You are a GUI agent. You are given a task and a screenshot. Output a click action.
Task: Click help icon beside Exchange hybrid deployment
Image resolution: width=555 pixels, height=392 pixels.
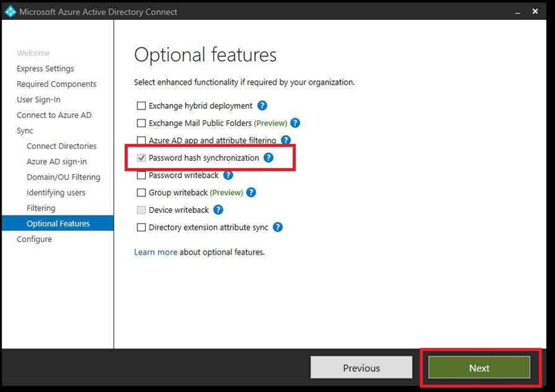click(262, 106)
